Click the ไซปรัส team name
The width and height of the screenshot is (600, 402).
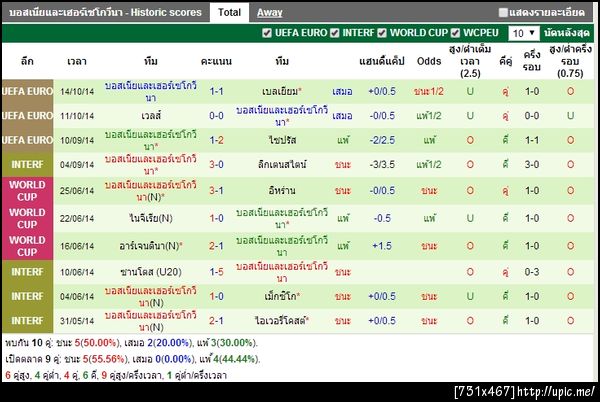282,140
